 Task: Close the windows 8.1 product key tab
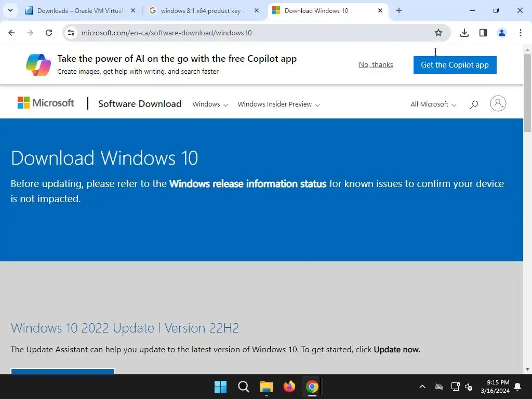pos(257,10)
